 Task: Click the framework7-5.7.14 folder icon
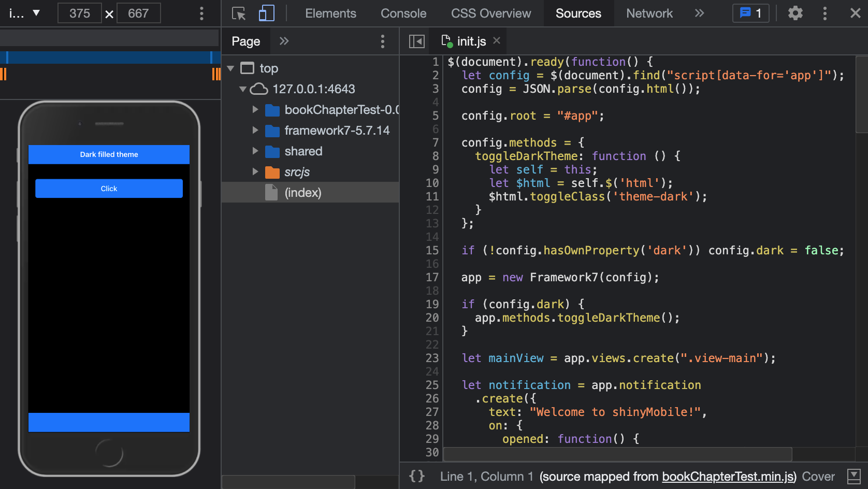pos(272,131)
